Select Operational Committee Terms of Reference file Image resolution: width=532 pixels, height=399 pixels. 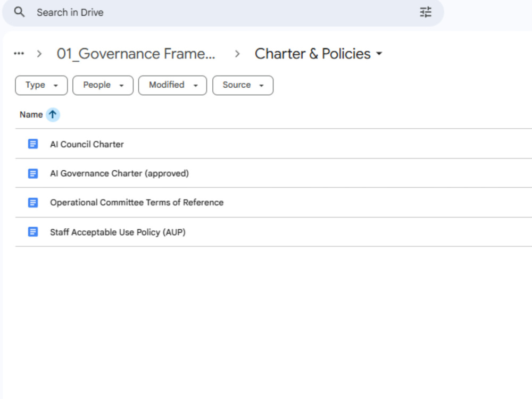pos(273,203)
